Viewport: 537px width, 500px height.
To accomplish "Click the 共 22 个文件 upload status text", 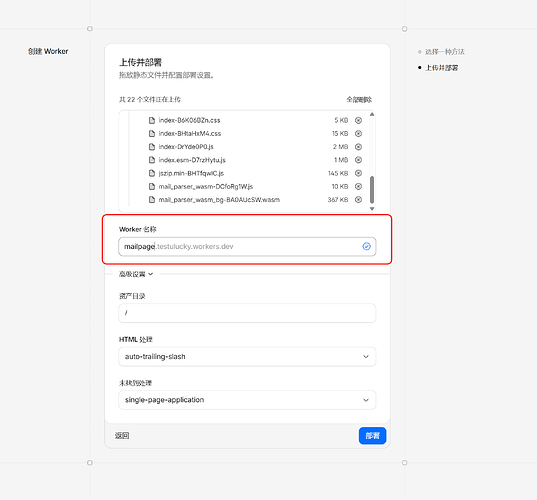I will click(x=150, y=100).
